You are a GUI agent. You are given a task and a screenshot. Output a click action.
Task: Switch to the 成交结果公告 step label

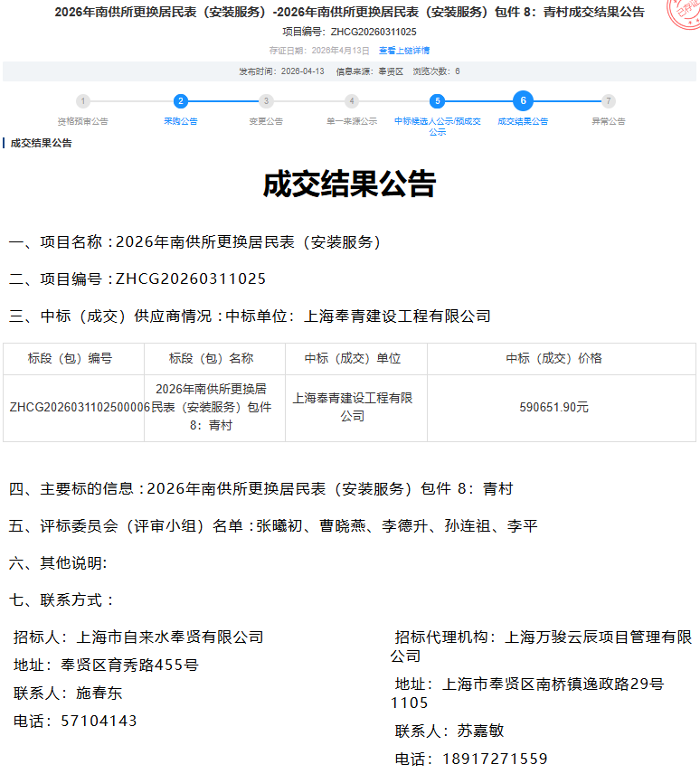coord(523,121)
